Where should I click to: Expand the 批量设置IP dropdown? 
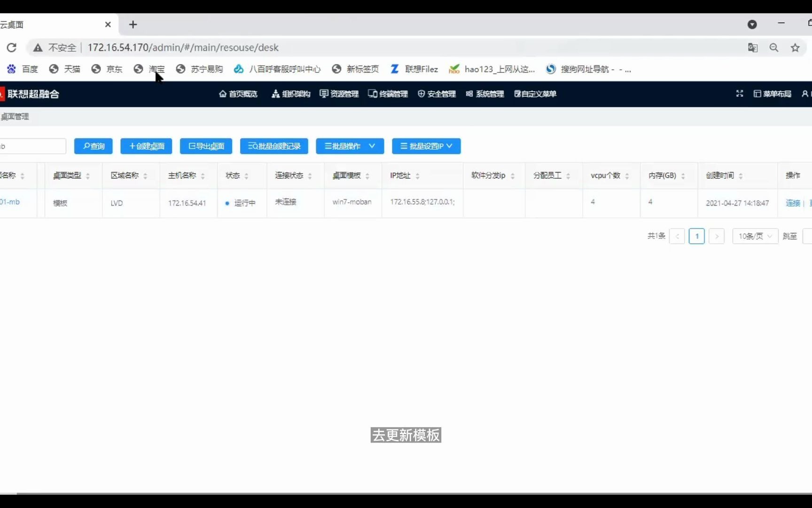[426, 146]
